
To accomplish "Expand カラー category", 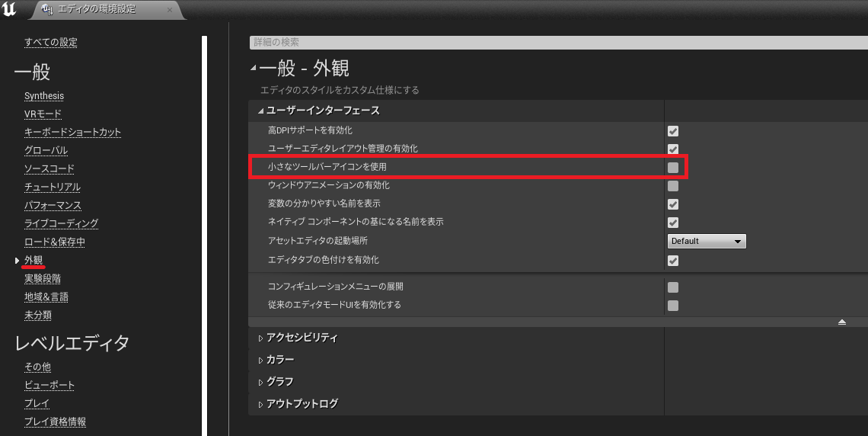I will (260, 360).
